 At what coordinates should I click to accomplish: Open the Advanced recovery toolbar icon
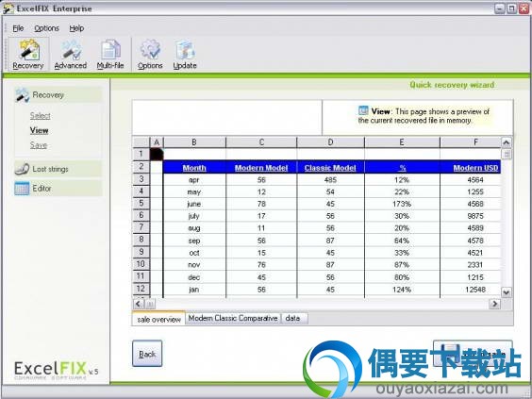[71, 54]
